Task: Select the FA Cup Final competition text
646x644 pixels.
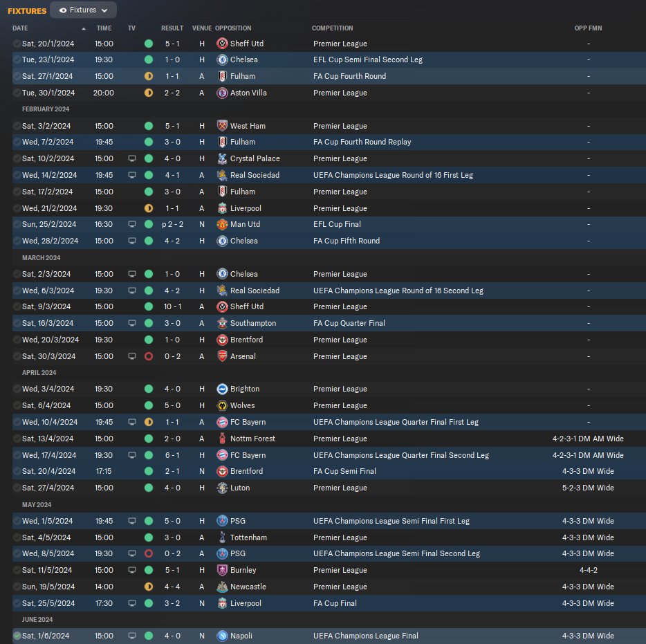Action: 335,603
